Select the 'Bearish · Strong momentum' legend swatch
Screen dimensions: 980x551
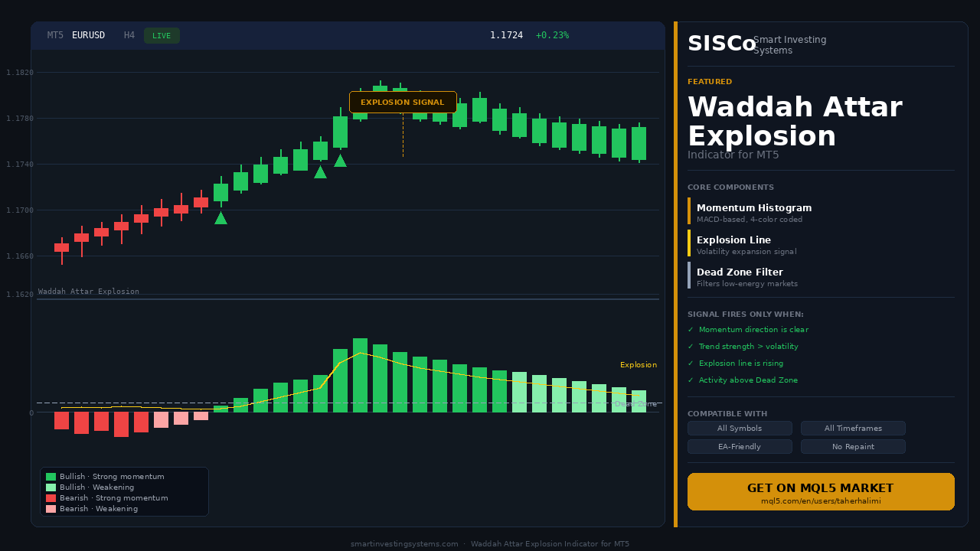(x=51, y=498)
